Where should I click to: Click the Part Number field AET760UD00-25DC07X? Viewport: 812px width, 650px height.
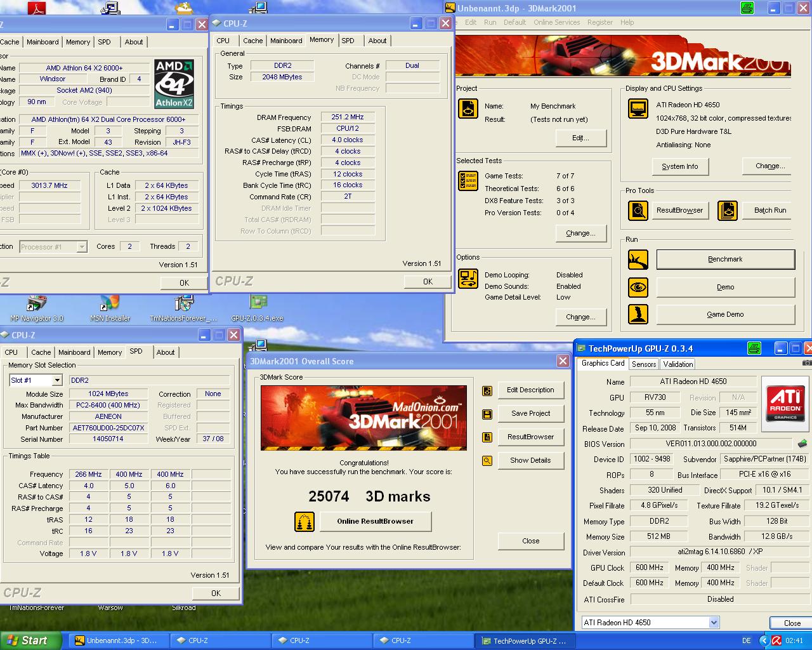[108, 428]
